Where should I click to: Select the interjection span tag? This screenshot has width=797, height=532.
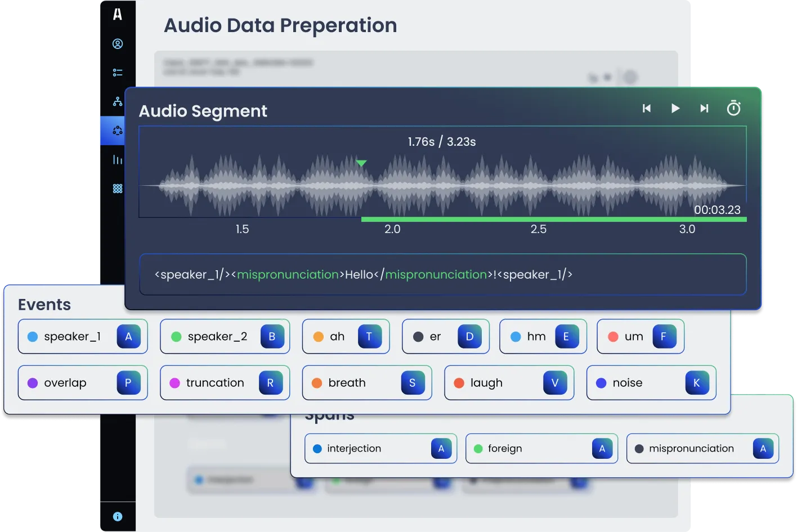pos(380,449)
